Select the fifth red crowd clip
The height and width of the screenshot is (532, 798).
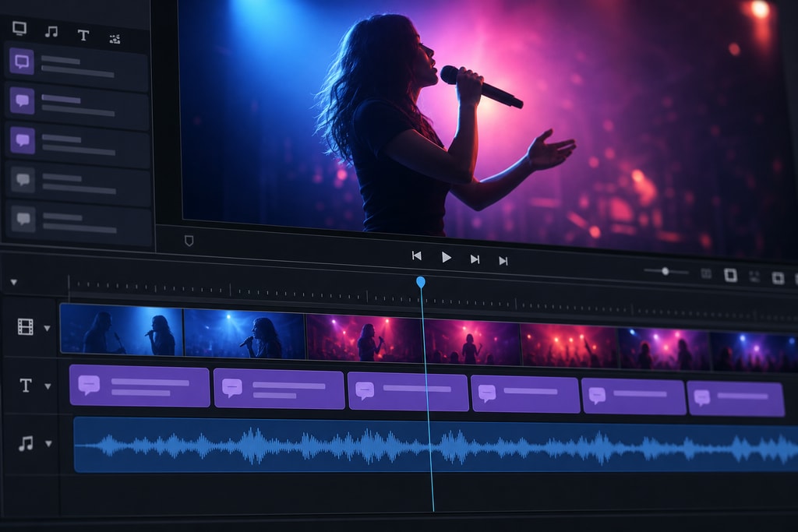click(570, 346)
